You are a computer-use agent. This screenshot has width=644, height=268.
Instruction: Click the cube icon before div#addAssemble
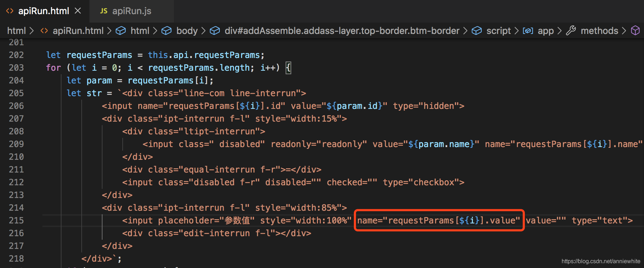215,31
